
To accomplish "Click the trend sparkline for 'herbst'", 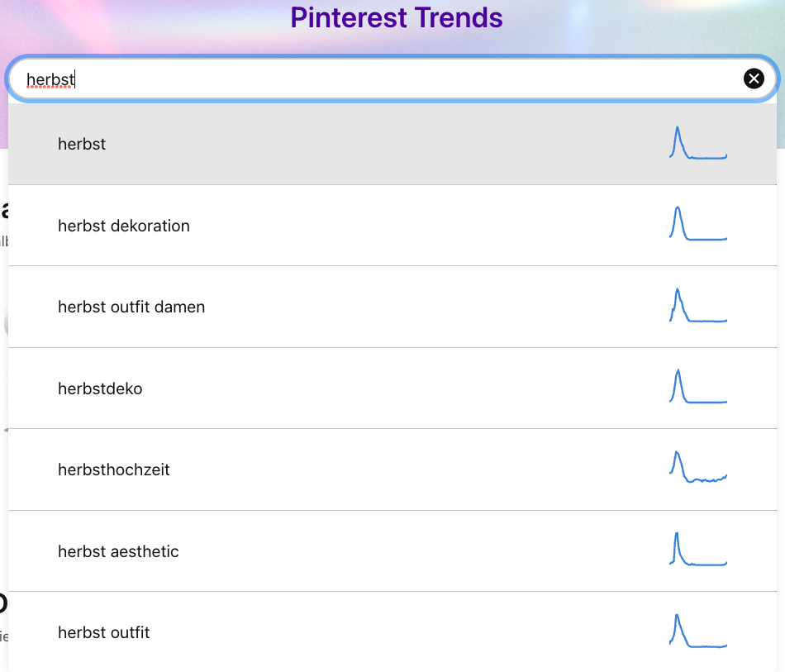I will pos(698,143).
